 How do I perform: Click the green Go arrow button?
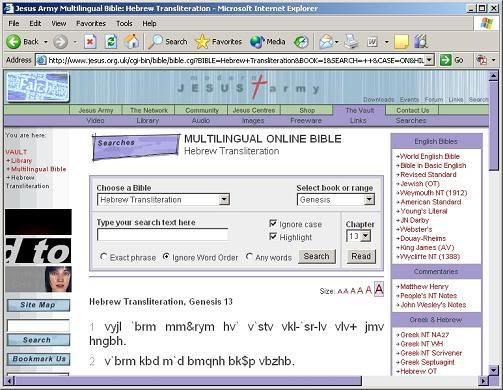pyautogui.click(x=446, y=60)
